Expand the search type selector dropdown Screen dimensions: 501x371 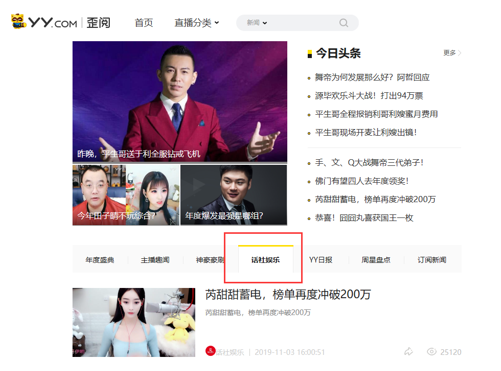[257, 23]
